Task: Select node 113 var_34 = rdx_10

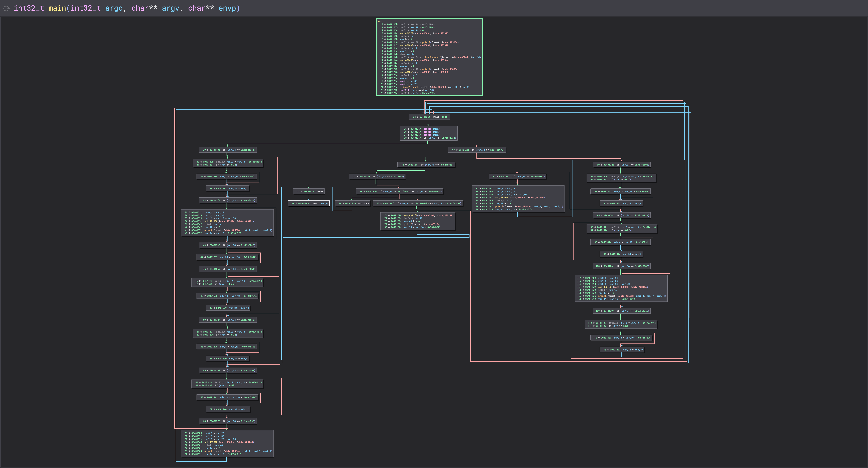Action: (622, 350)
